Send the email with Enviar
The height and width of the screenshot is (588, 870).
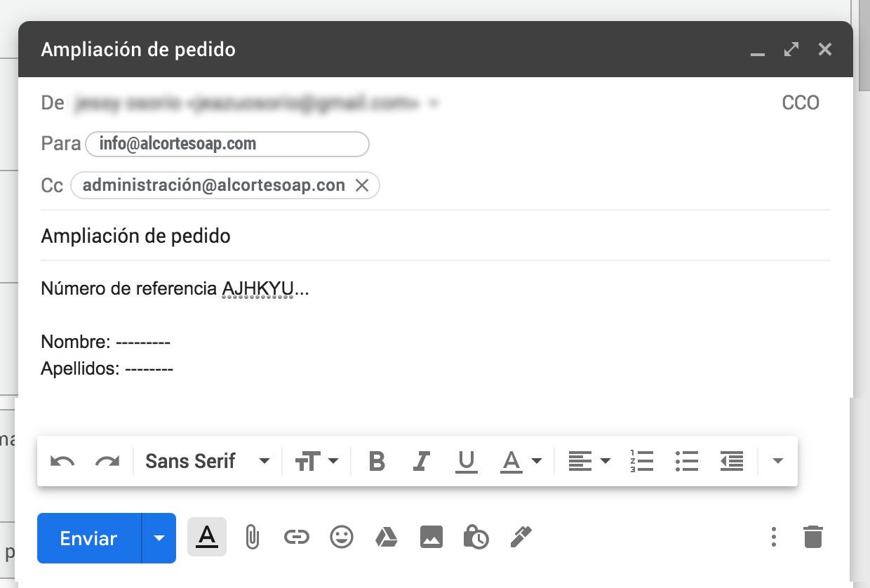coord(89,538)
